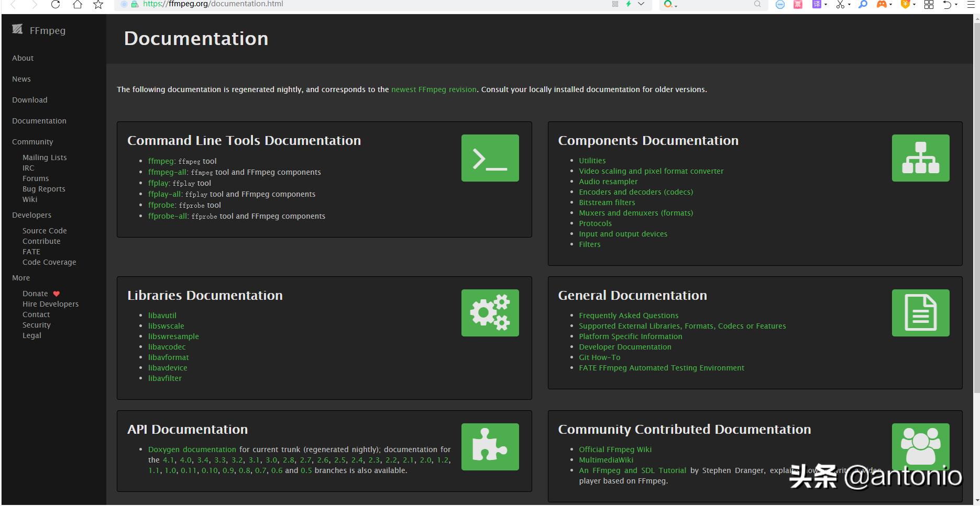Open the libavcodec library link
Viewport: 980px width, 506px height.
point(167,347)
